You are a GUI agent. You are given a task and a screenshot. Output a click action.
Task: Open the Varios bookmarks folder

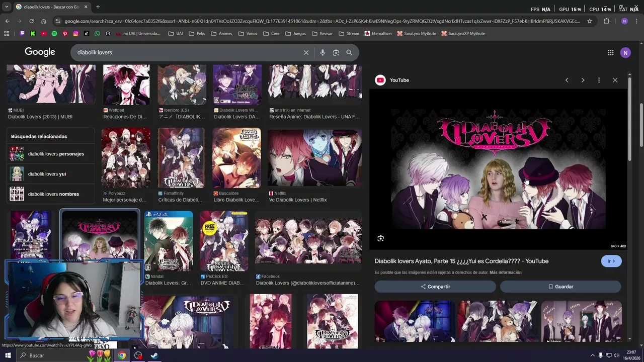click(x=248, y=34)
